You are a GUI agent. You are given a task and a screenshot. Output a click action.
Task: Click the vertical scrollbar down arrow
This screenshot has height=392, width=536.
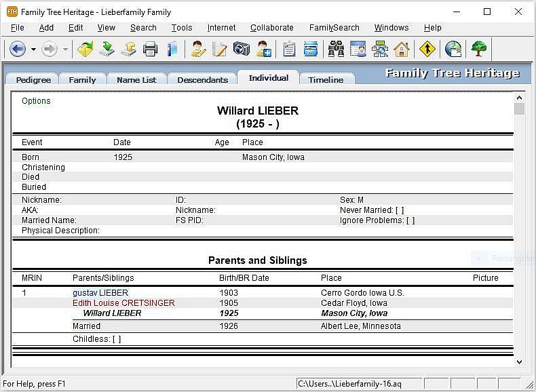pos(519,363)
